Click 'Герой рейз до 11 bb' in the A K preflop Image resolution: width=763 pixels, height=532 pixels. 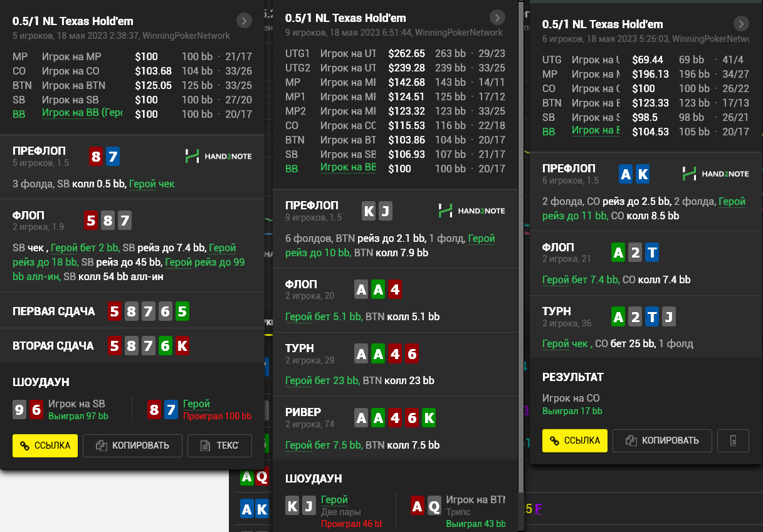[x=644, y=209]
